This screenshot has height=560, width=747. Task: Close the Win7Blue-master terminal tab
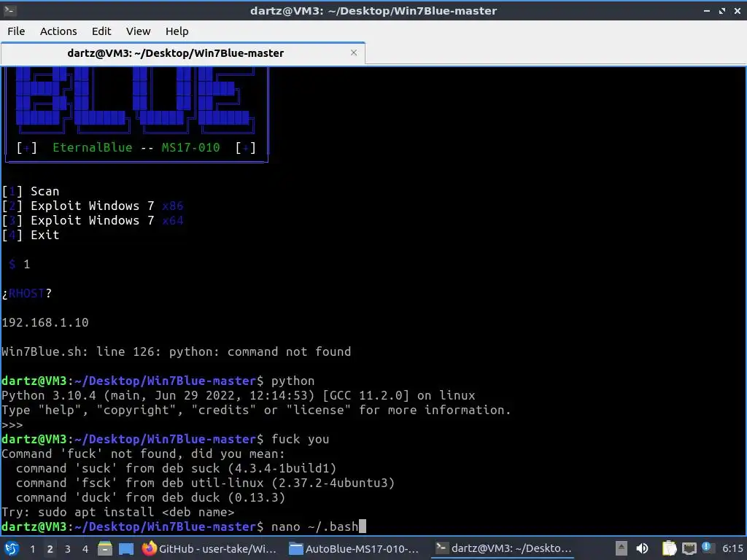(354, 52)
